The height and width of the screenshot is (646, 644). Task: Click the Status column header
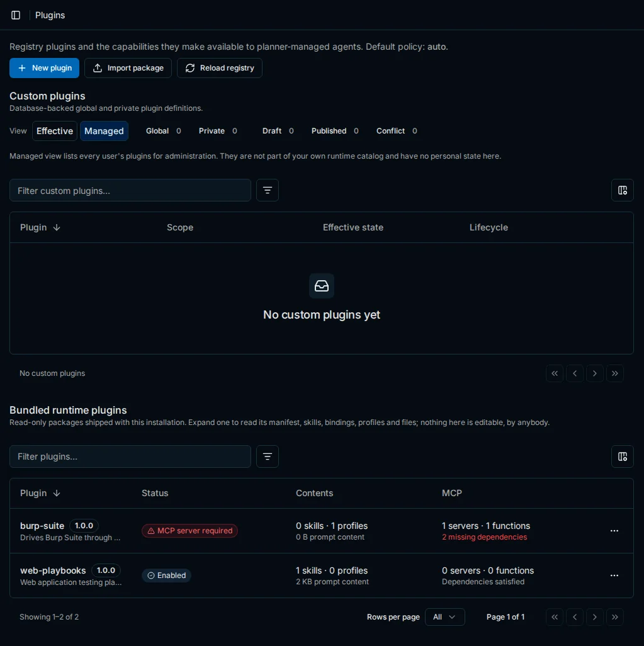155,493
